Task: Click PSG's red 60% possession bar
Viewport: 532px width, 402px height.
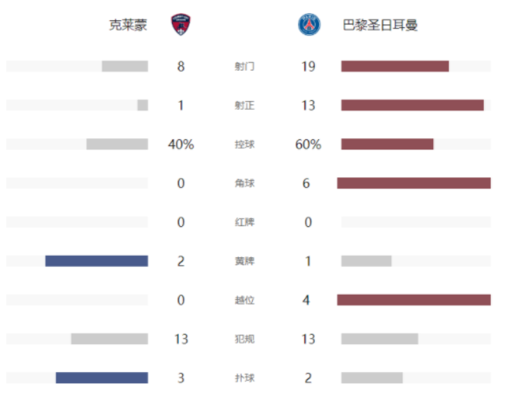Action: [387, 144]
